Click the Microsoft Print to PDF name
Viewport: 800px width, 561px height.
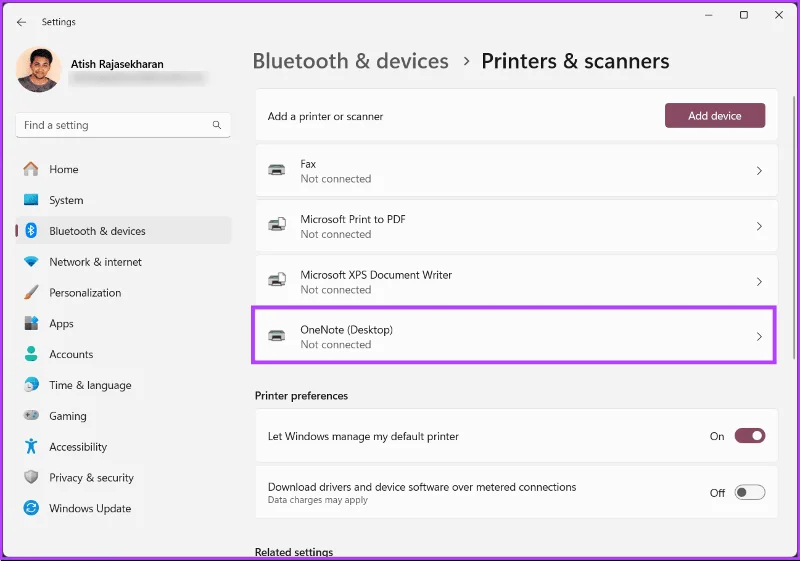pyautogui.click(x=353, y=219)
